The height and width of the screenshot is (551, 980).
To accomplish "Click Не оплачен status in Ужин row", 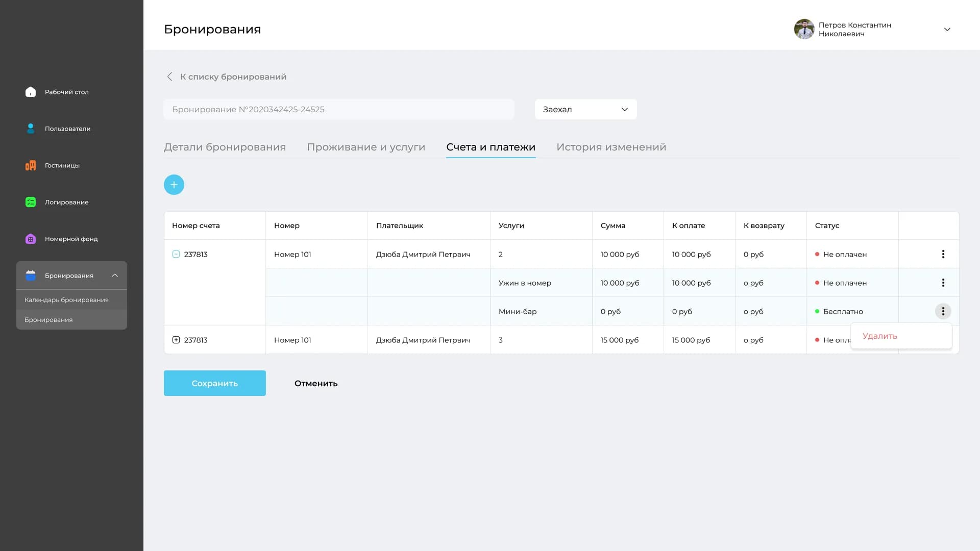I will pyautogui.click(x=845, y=283).
